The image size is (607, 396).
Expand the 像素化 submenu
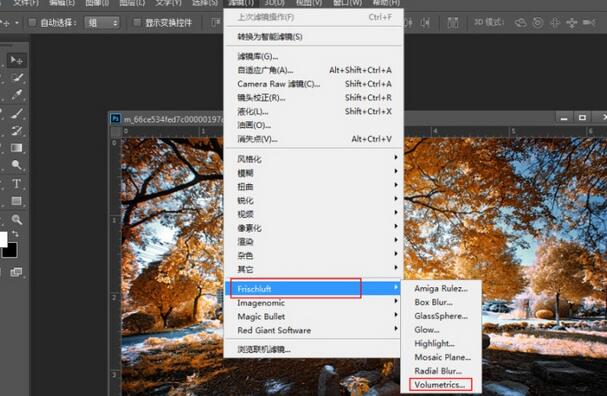pos(314,228)
